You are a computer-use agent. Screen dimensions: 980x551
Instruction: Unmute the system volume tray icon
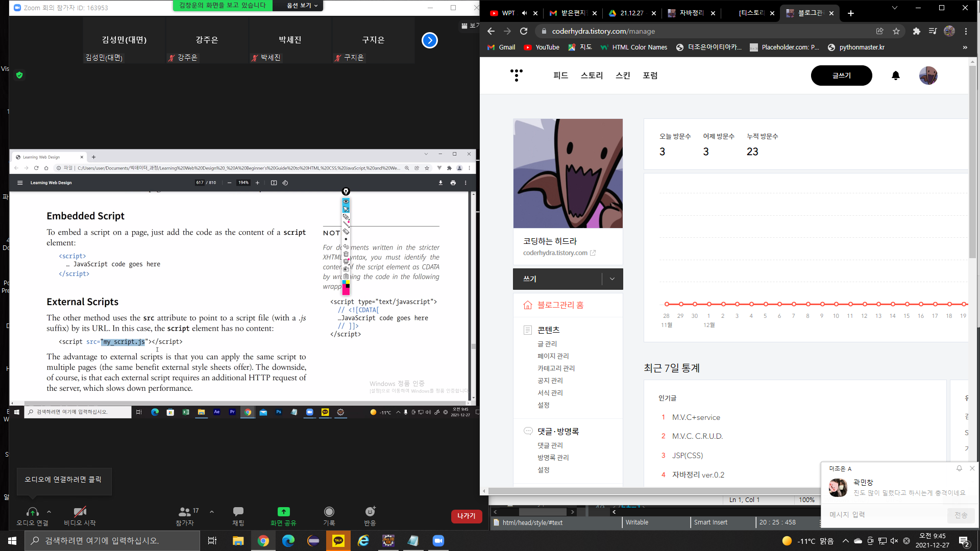point(894,541)
